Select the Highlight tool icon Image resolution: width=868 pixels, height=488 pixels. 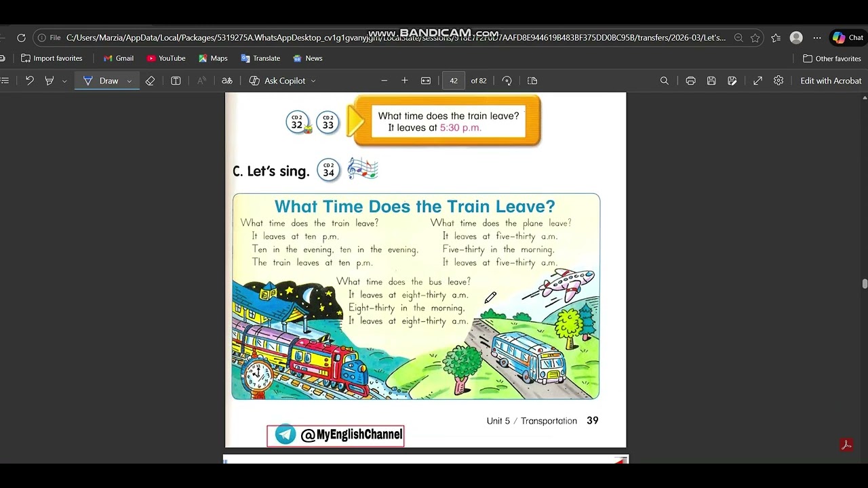(50, 81)
